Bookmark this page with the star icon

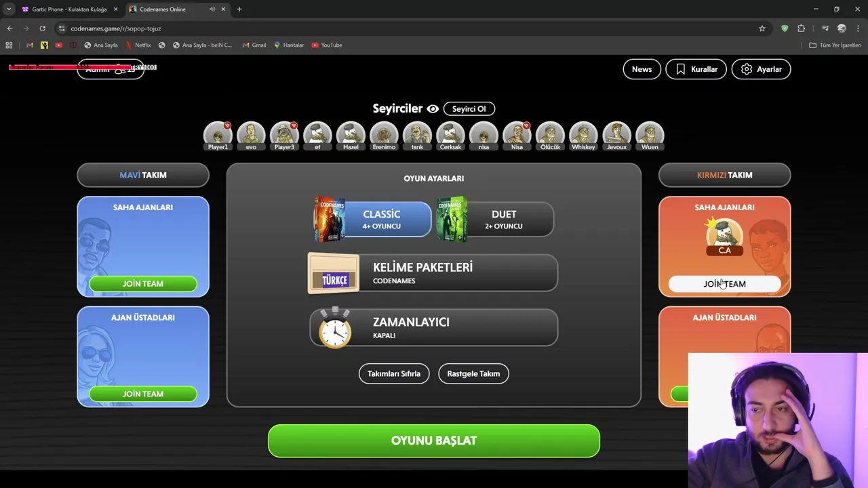pyautogui.click(x=762, y=28)
